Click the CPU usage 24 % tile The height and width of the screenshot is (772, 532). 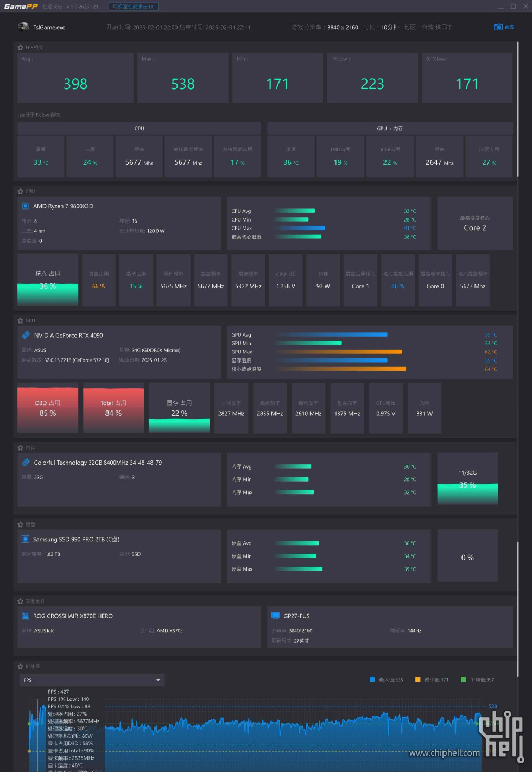(90, 156)
